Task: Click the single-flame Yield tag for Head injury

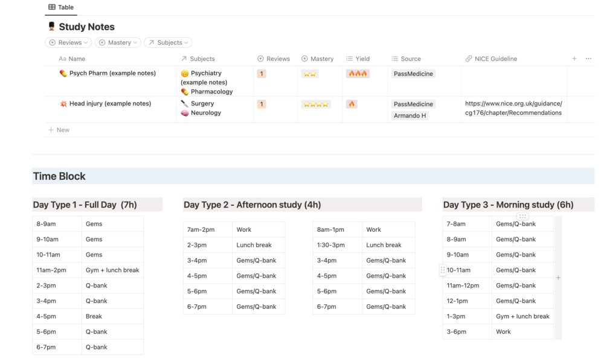Action: (x=352, y=104)
